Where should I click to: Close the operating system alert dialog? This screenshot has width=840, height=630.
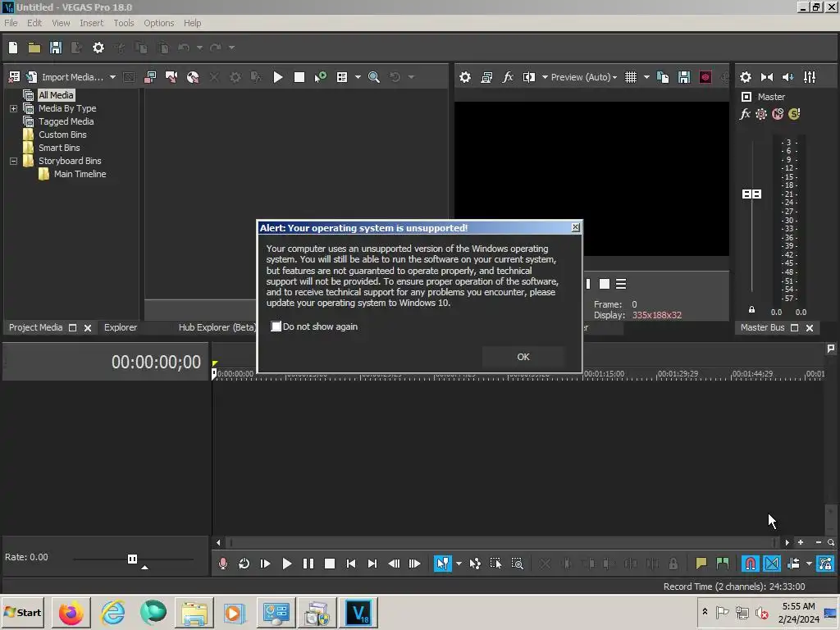point(575,227)
